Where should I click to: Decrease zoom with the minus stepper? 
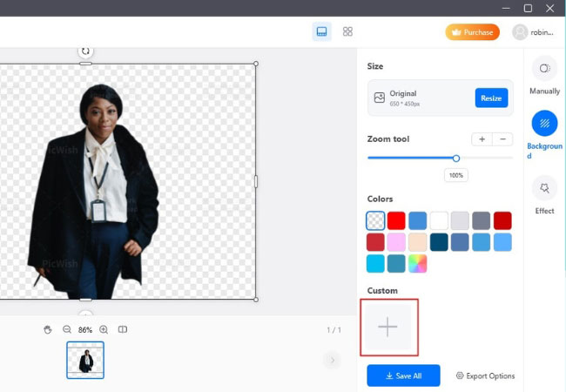502,139
